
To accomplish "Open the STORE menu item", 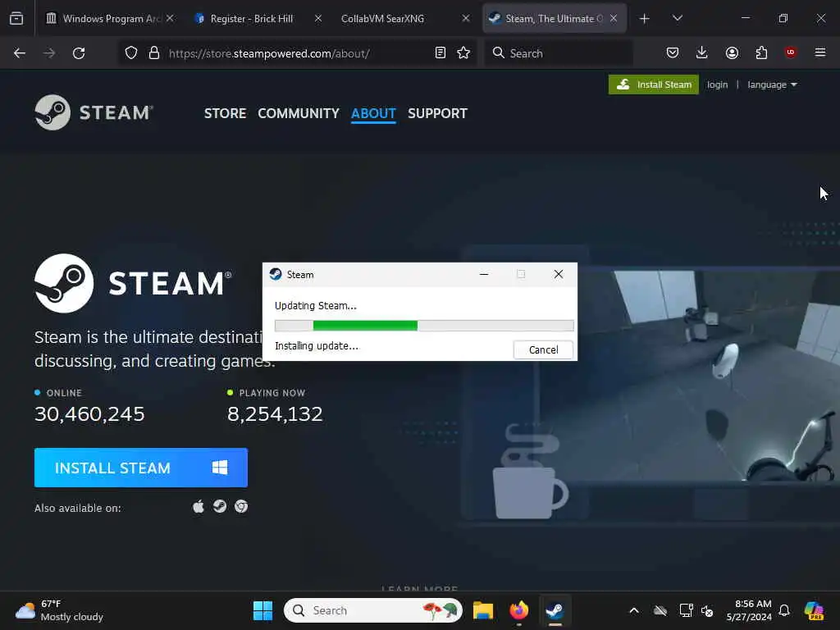I will [x=225, y=113].
